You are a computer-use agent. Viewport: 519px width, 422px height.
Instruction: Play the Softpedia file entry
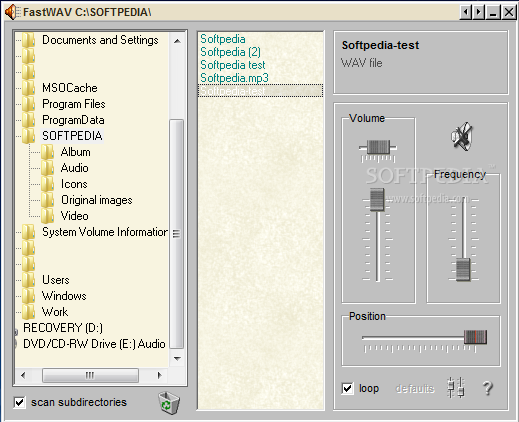click(x=223, y=39)
